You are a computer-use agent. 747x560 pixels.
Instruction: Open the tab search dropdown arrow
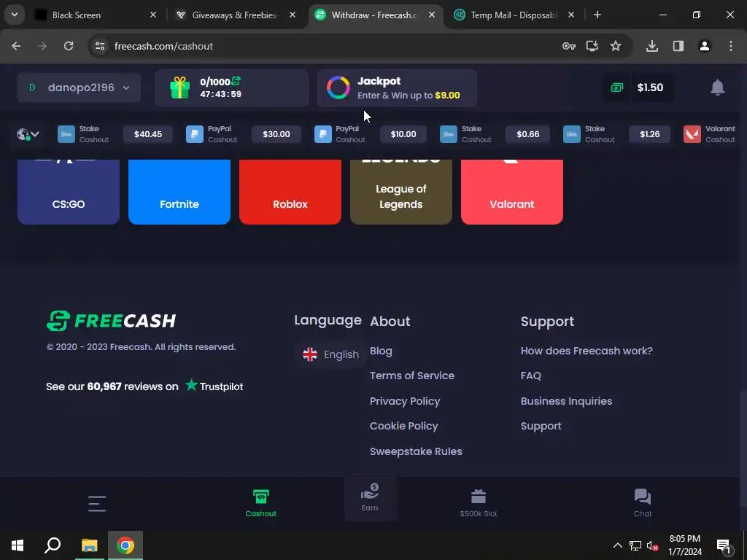(15, 15)
